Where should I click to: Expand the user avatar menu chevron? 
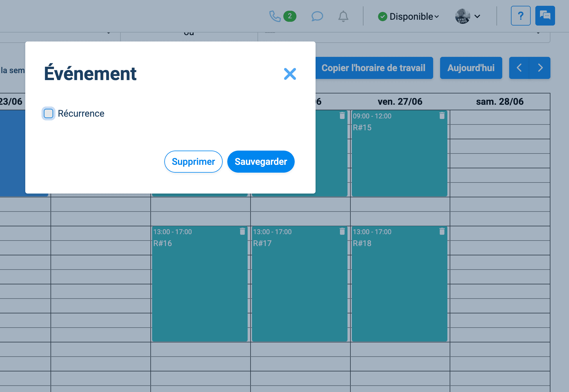477,17
